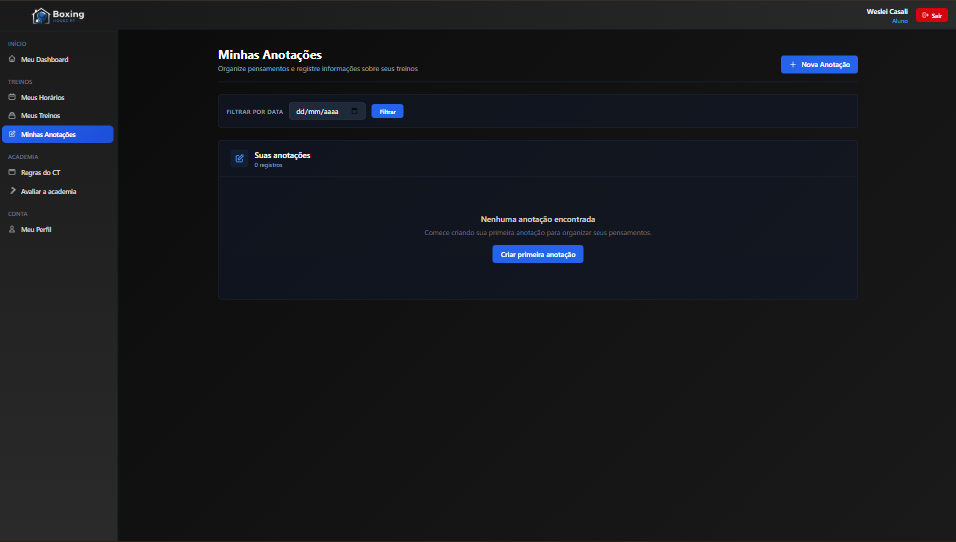Click the Minhas Anotações page heading
956x542 pixels.
(x=270, y=55)
